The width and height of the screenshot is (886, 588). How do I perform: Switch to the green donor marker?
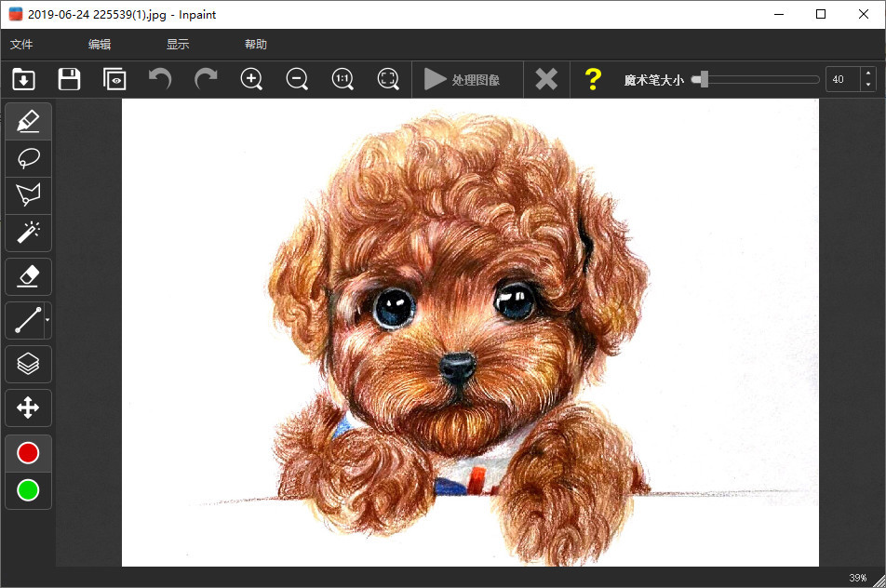(28, 490)
